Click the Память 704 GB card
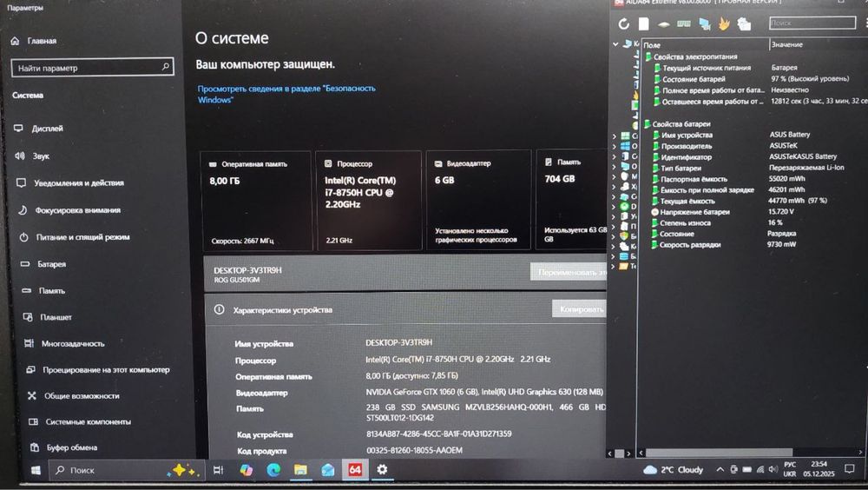 [572, 200]
